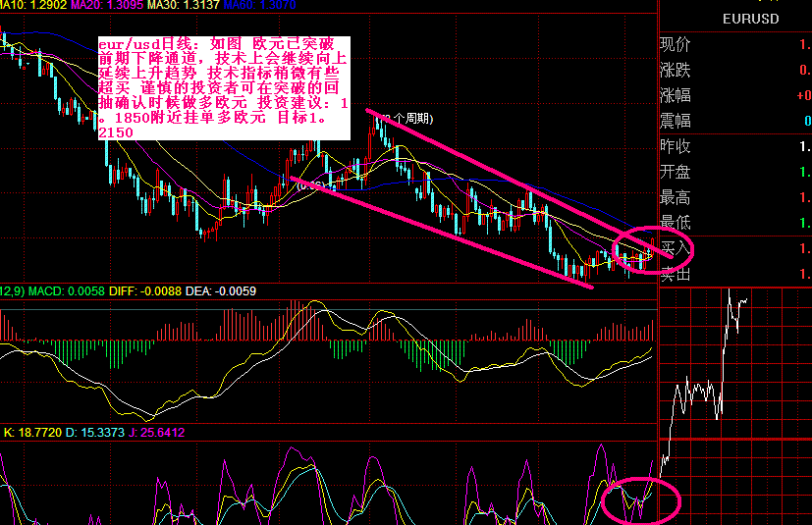Click the 买入 quote row label
Viewport: 812px width, 525px height.
pyautogui.click(x=676, y=248)
